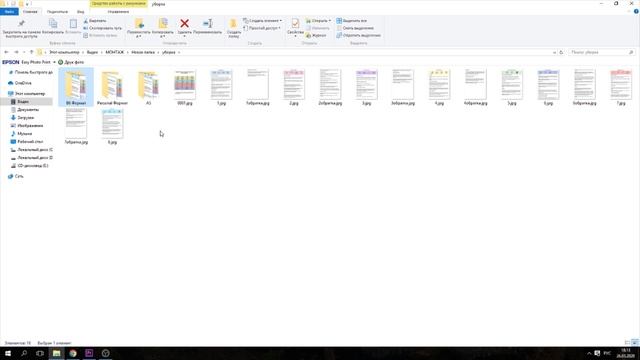Open the address bar history dropdown
640x360 pixels.
[554, 52]
